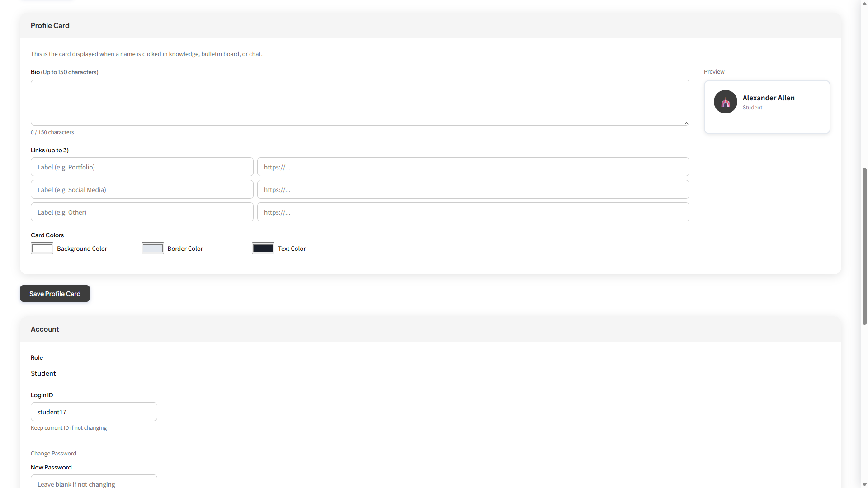Screen dimensions: 868x488
Task: Click the Bio (Up to 150 characters) label
Action: [x=64, y=72]
